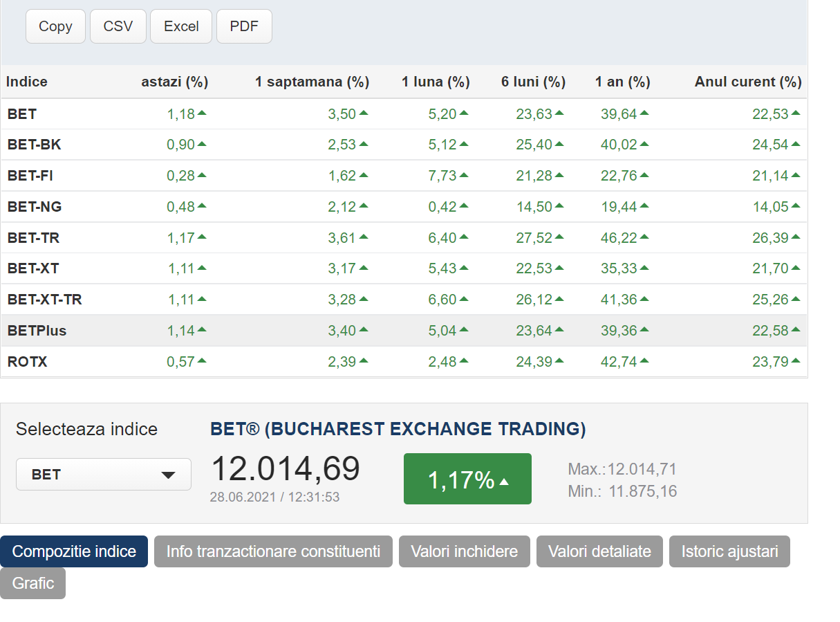Click BET-TR 1 an value 46,22
The image size is (840, 622).
coord(619,238)
